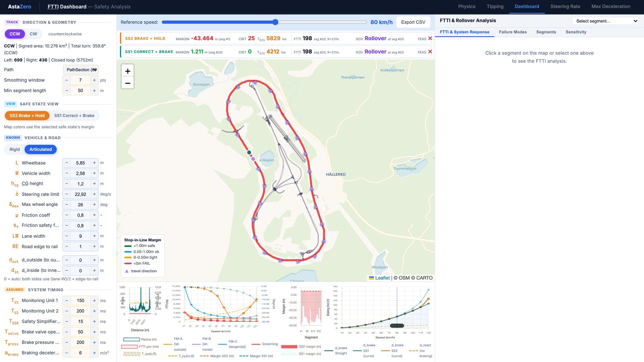Edit Braking deceleration input field
The height and width of the screenshot is (362, 644).
(x=80, y=353)
